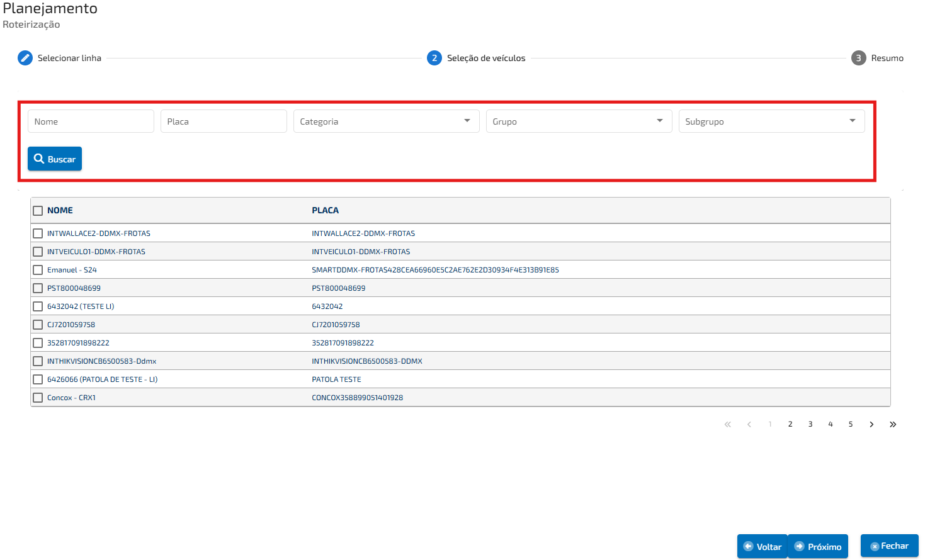Click the Buscar search button
Viewport: 930px width, 560px height.
click(x=55, y=159)
